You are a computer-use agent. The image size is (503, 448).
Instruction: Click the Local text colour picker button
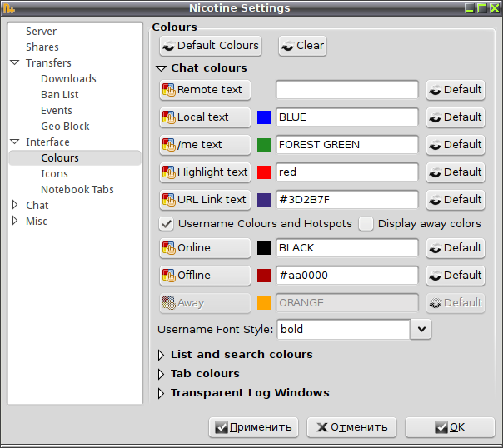click(205, 117)
